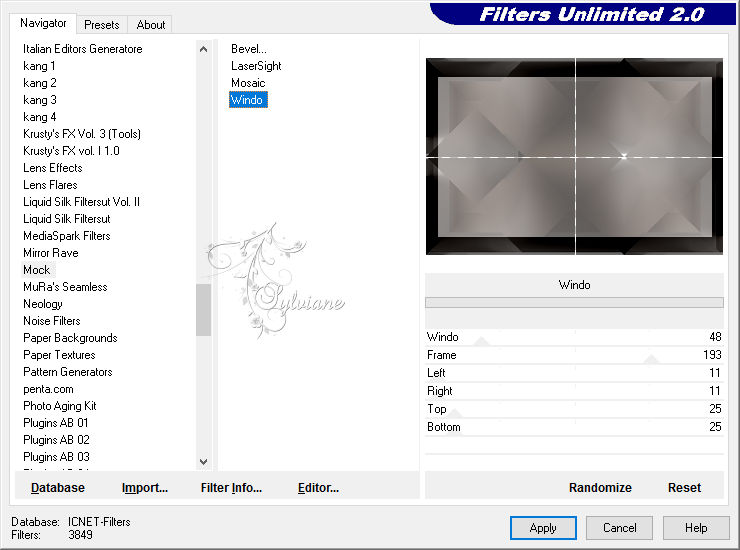Image resolution: width=740 pixels, height=550 pixels.
Task: Click the category list scrollbar thumb
Action: coord(203,310)
